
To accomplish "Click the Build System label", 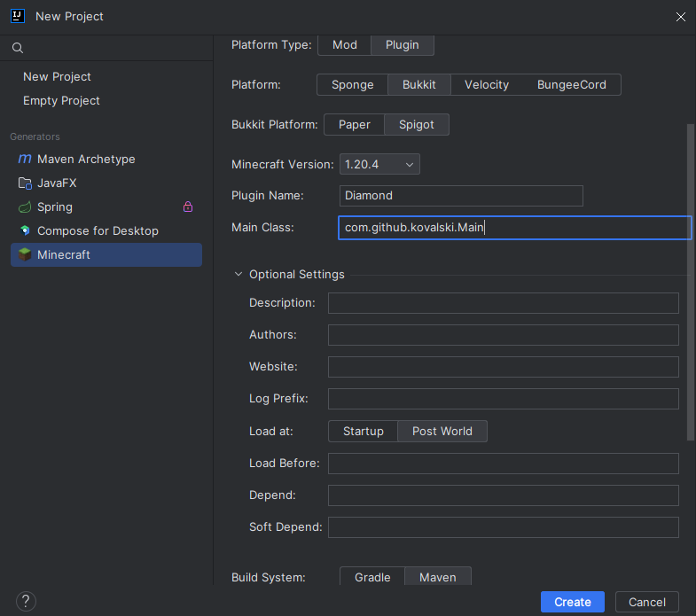I will click(268, 577).
